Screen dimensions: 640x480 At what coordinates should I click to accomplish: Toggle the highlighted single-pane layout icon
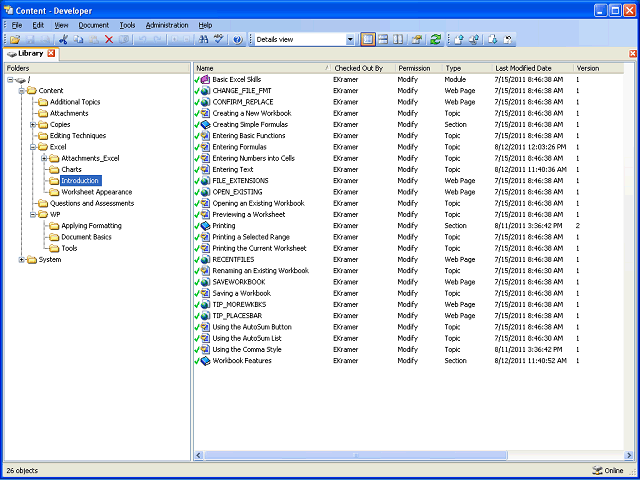368,40
